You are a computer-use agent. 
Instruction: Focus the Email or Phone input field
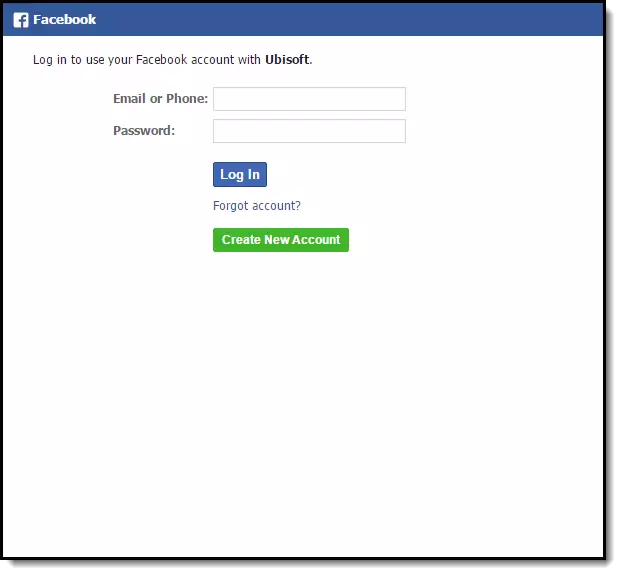point(309,99)
